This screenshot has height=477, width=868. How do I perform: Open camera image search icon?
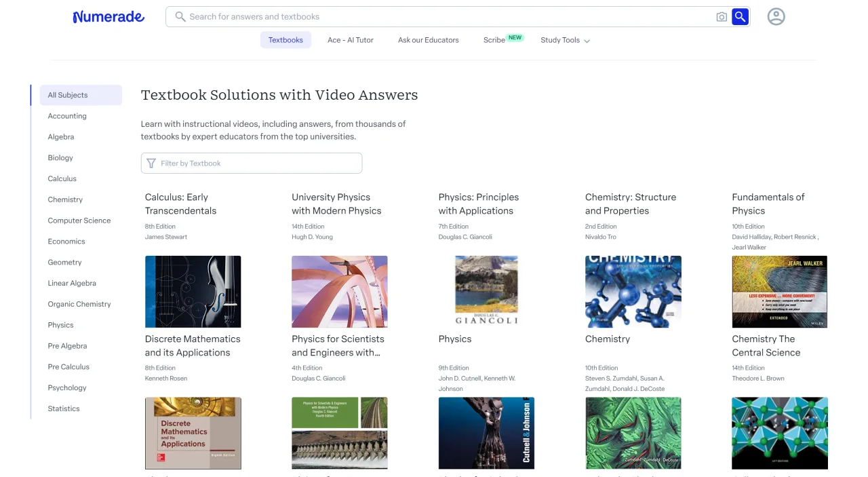722,17
